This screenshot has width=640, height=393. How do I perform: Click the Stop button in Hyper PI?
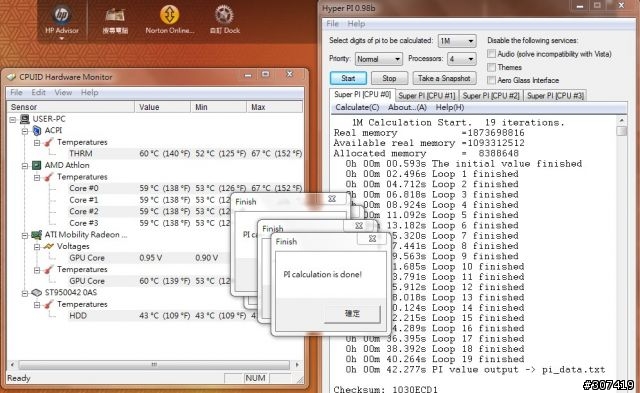(x=389, y=78)
